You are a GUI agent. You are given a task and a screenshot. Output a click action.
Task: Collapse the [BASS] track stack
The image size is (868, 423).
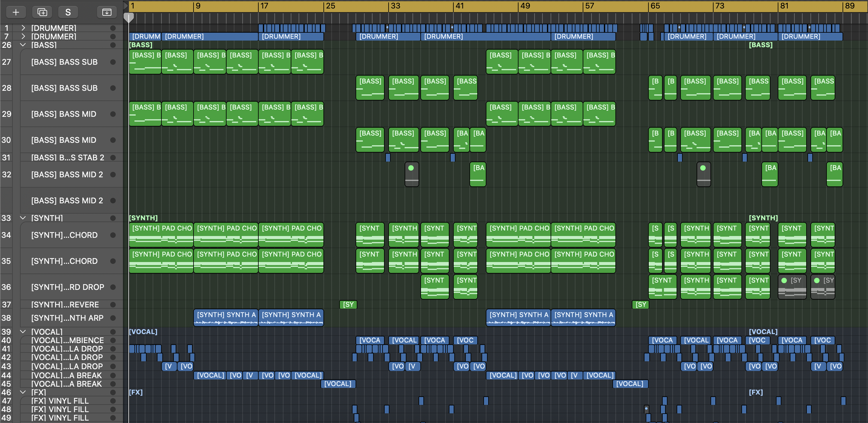point(23,45)
